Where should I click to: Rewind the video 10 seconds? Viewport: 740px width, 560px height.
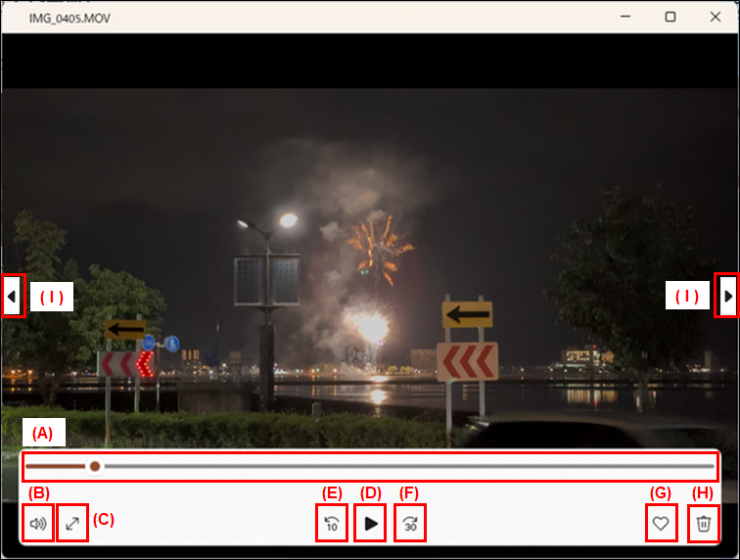click(x=332, y=524)
